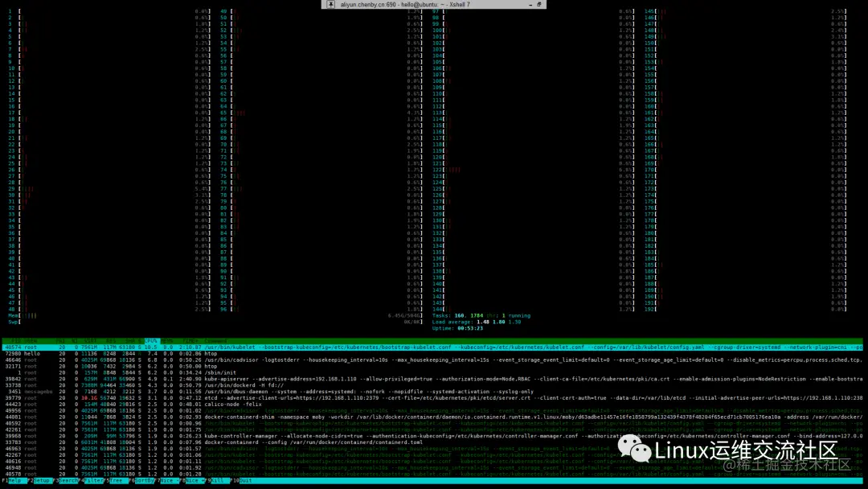Toggle F5 Tree view in htop footer
Screen dimensions: 868x489
click(x=116, y=481)
